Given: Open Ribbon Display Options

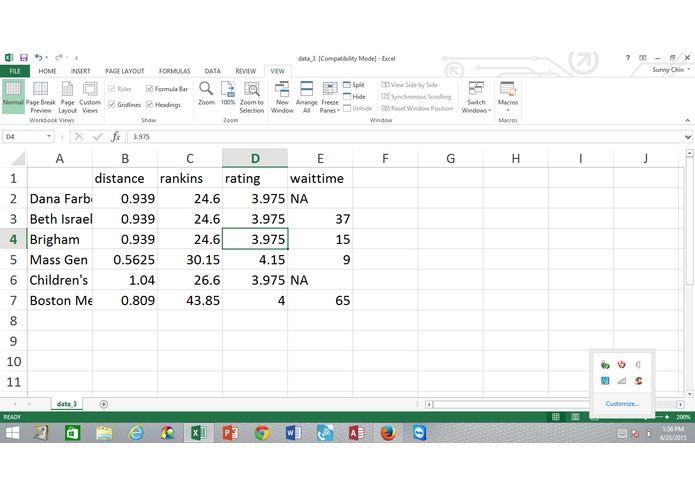Looking at the screenshot, I should click(643, 58).
